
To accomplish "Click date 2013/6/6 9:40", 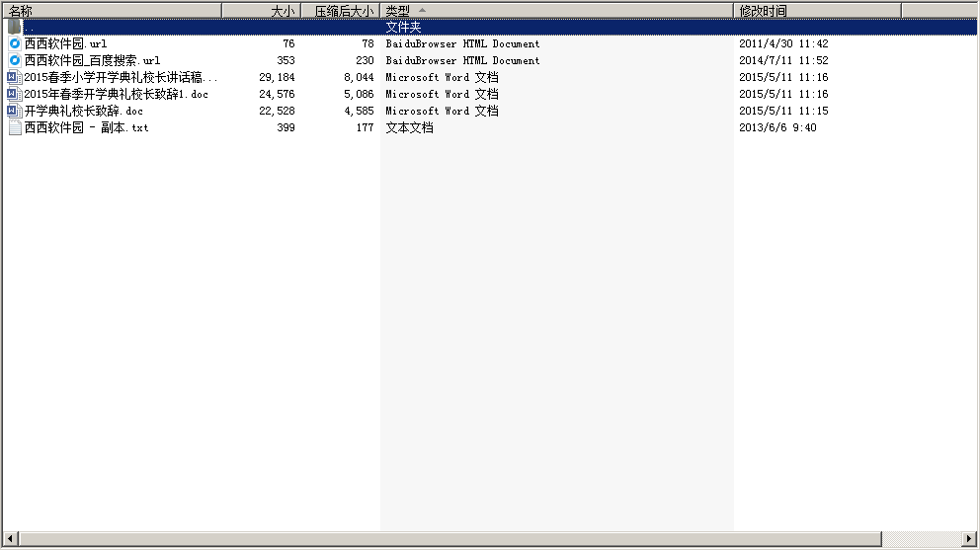I will point(777,127).
